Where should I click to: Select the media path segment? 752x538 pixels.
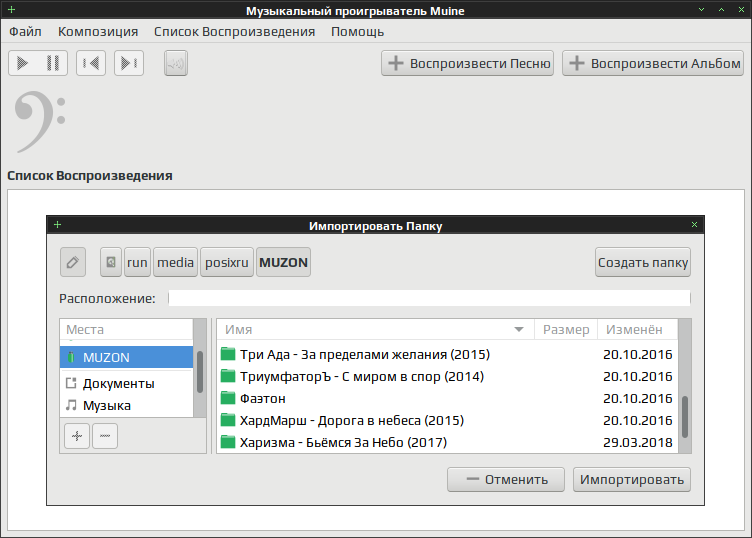tap(175, 262)
